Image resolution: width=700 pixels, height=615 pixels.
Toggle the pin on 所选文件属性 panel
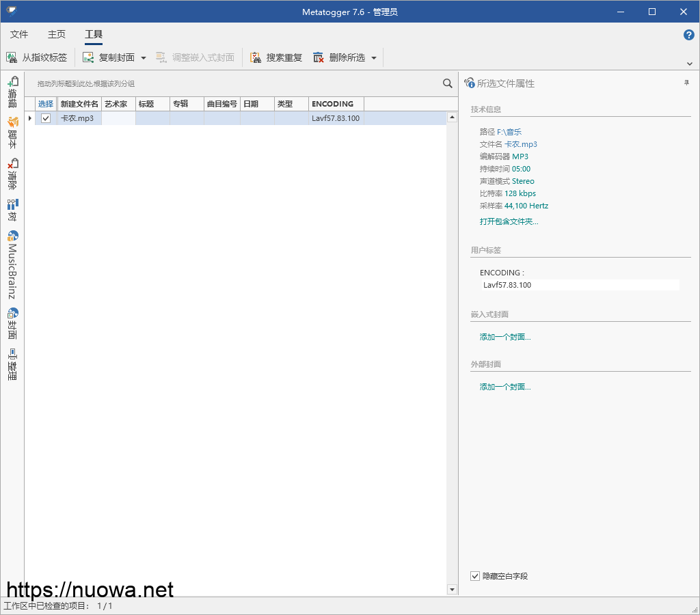[686, 83]
